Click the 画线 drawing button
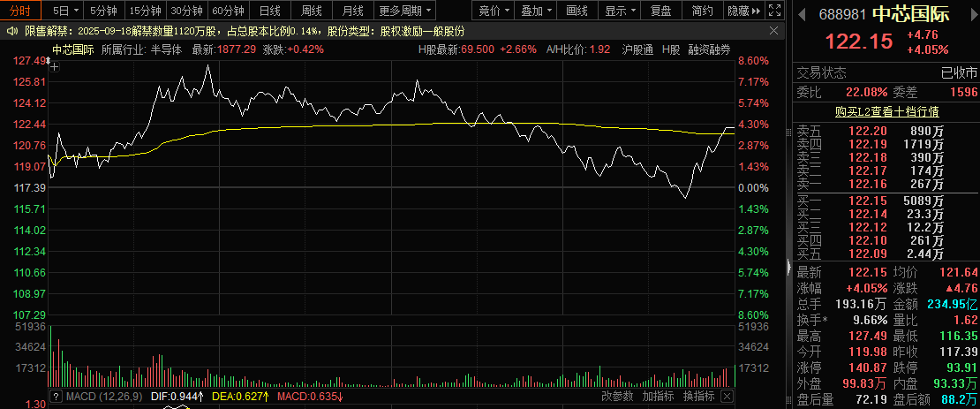Screen dimensions: 980x409 coord(577,11)
